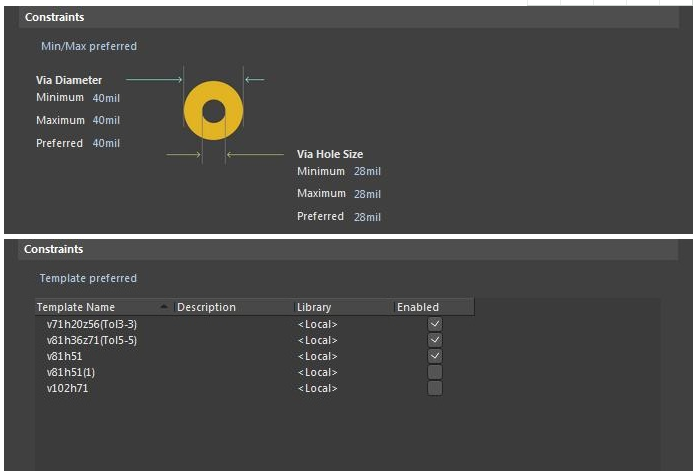The height and width of the screenshot is (475, 699).
Task: Open the Template preferred mode selector
Action: [88, 278]
